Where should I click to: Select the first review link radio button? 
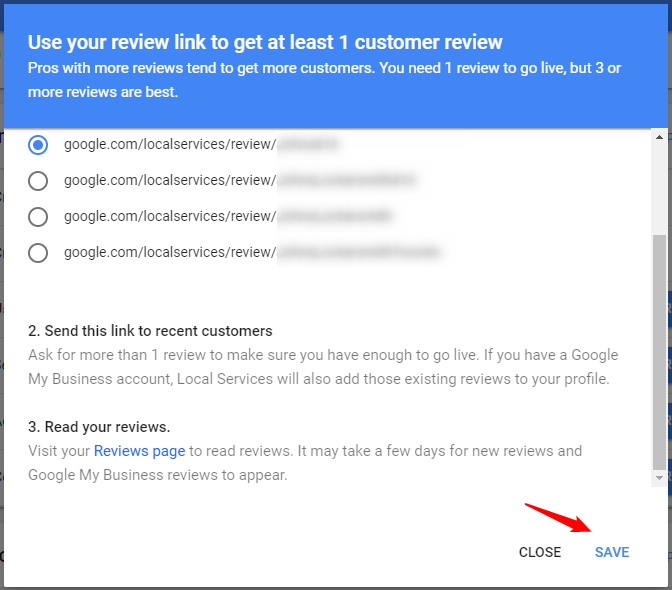[x=38, y=145]
